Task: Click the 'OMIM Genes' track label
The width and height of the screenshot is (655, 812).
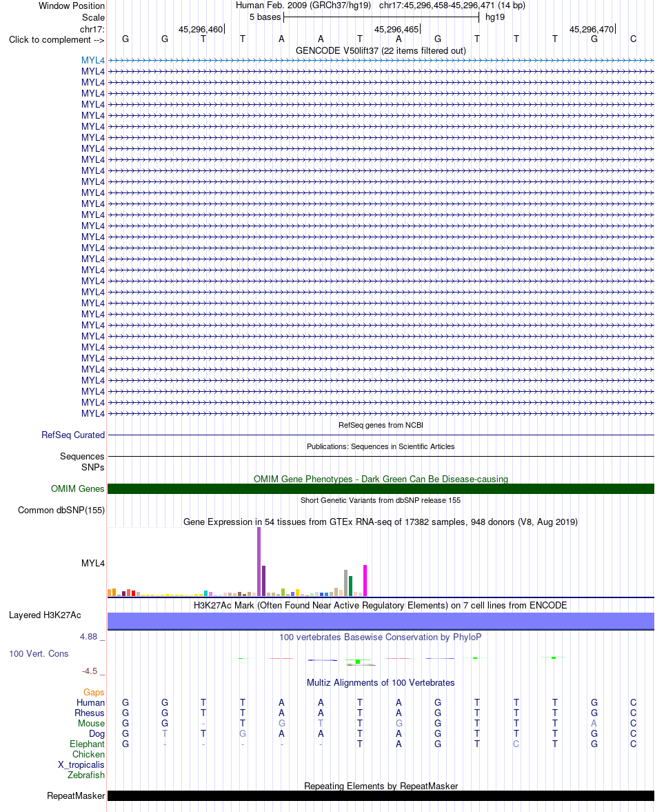Action: pyautogui.click(x=78, y=489)
